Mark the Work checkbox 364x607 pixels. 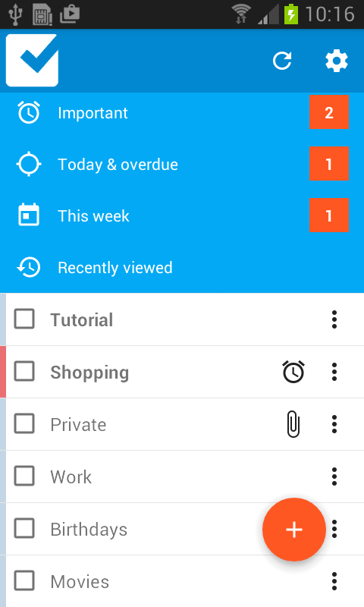tap(24, 476)
